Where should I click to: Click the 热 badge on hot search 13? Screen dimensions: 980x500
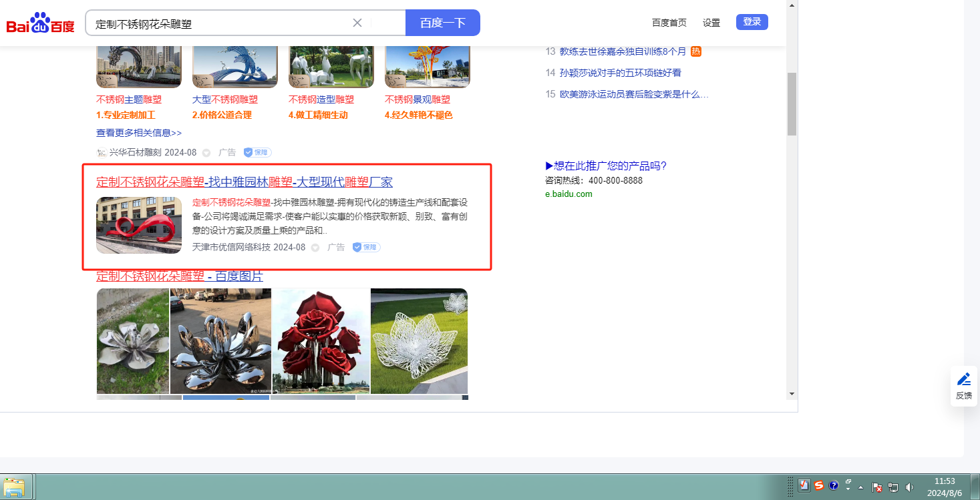point(696,51)
